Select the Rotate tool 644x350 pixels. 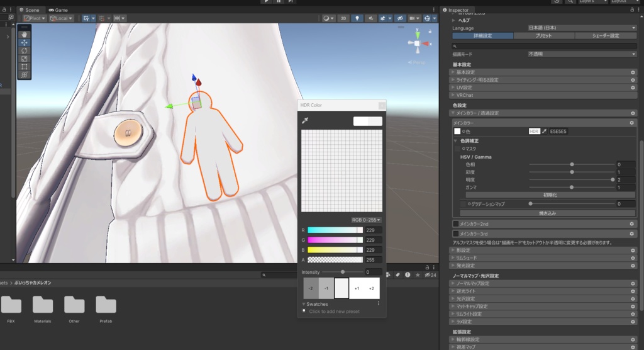[x=25, y=50]
